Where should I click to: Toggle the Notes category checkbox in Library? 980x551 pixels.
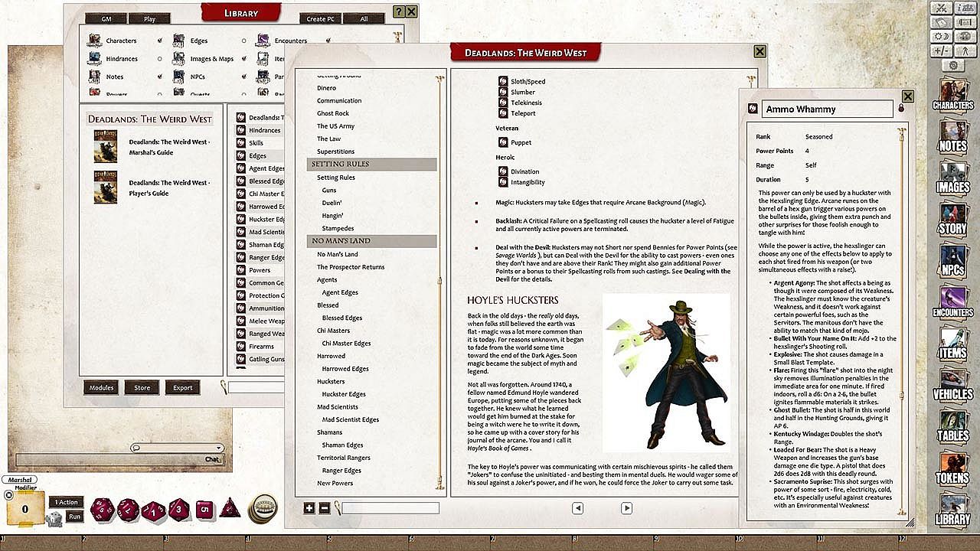160,77
